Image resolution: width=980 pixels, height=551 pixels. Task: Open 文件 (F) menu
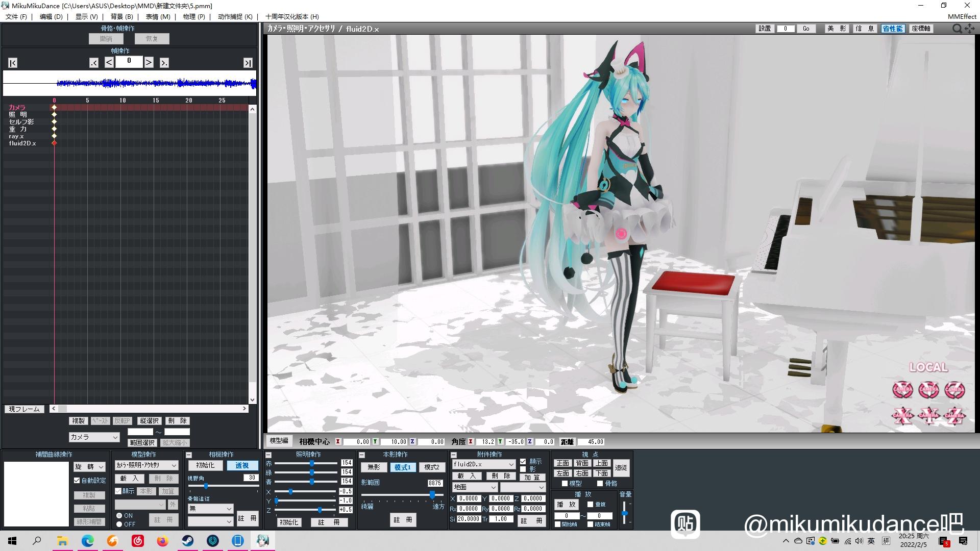pos(16,16)
